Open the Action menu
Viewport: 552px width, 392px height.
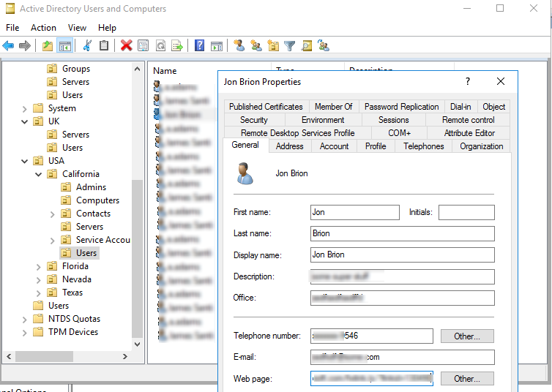43,28
